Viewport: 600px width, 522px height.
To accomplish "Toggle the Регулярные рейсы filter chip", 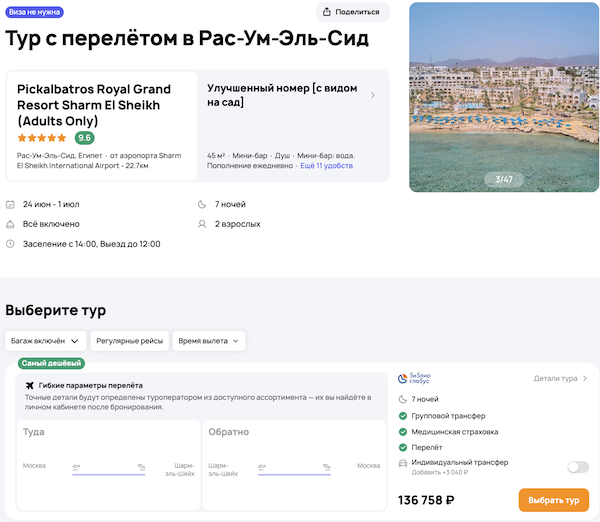I will click(130, 341).
